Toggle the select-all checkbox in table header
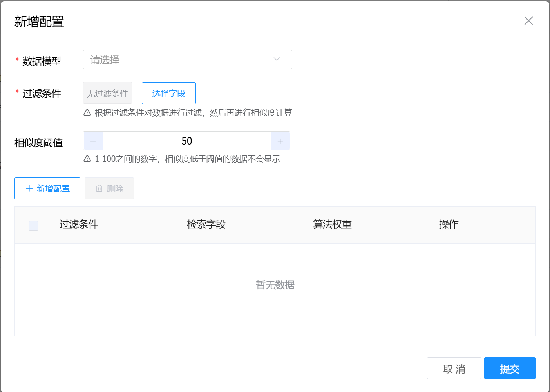Screen dimensions: 550x392 [x=33, y=225]
